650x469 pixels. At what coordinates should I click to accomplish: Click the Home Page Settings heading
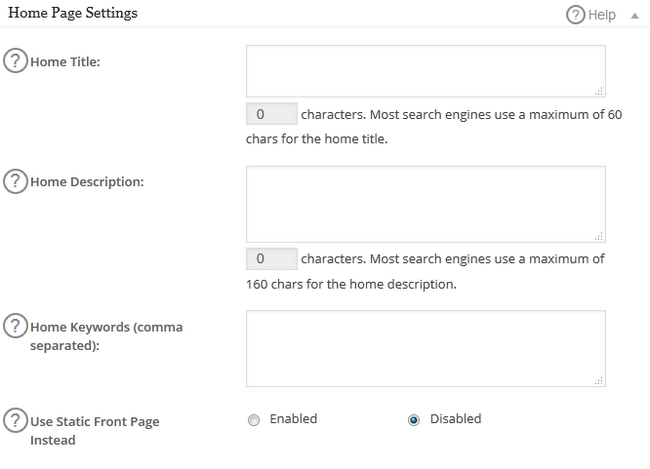73,14
